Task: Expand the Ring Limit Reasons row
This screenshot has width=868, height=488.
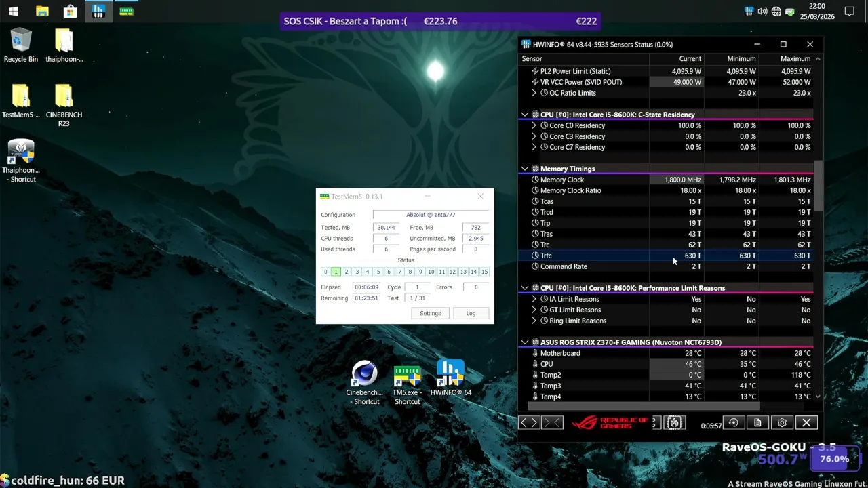Action: (x=534, y=321)
